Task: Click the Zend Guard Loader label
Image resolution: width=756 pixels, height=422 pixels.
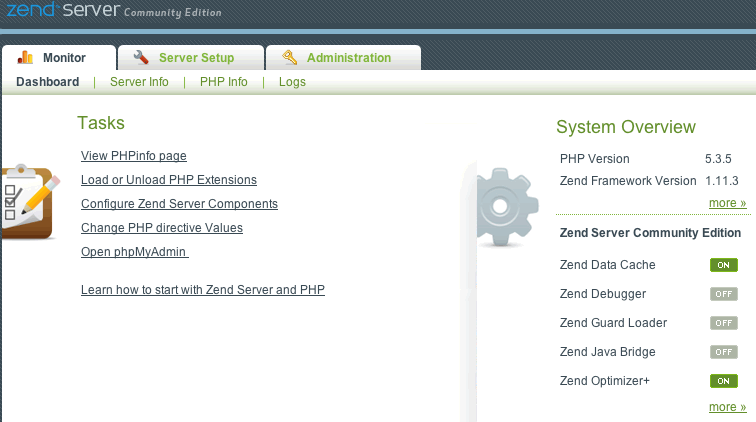Action: (613, 323)
